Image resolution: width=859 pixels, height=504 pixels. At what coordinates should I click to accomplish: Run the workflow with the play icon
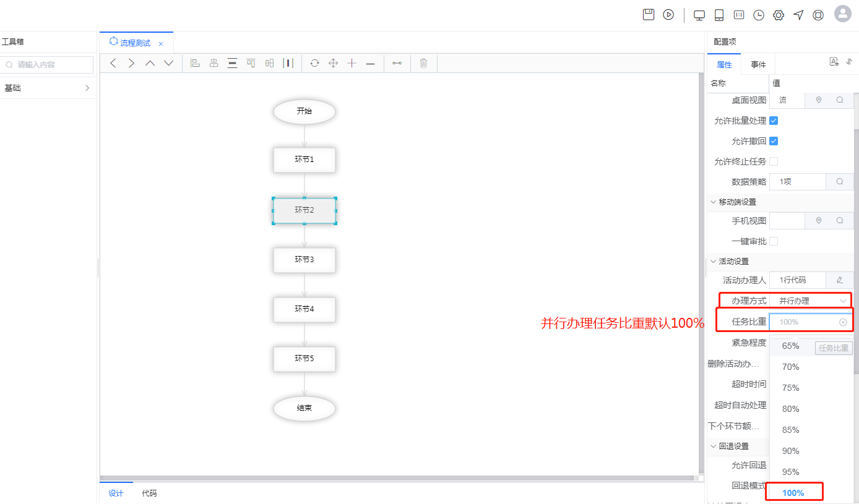(x=668, y=15)
